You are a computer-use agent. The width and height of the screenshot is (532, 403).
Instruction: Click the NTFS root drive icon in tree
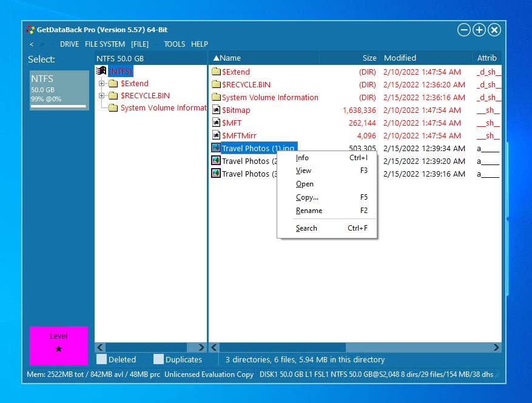click(102, 71)
